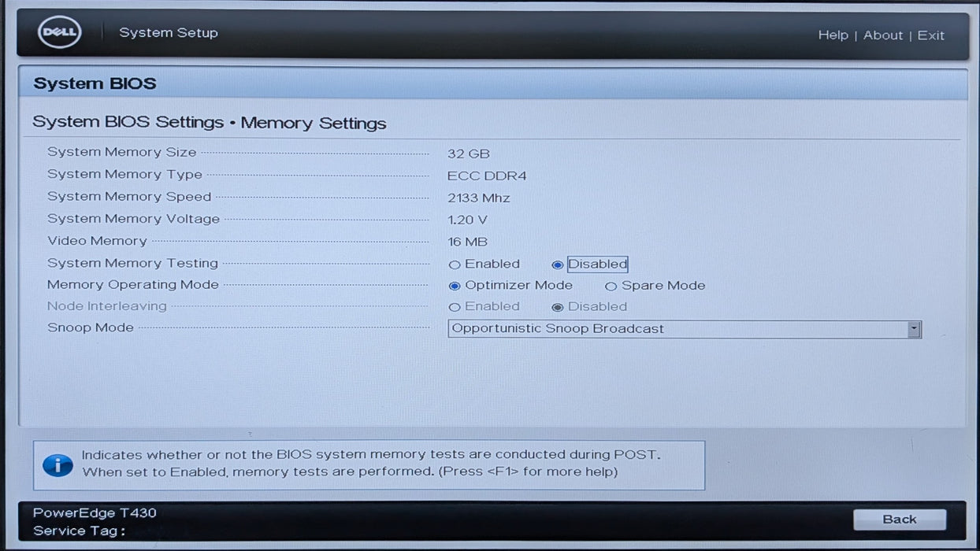Click the PowerEdge T430 model text
Viewport: 980px width, 551px height.
pos(95,512)
